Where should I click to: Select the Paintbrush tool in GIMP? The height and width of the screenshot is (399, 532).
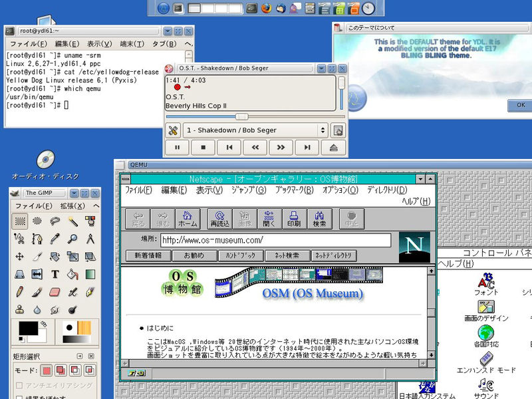[x=37, y=292]
